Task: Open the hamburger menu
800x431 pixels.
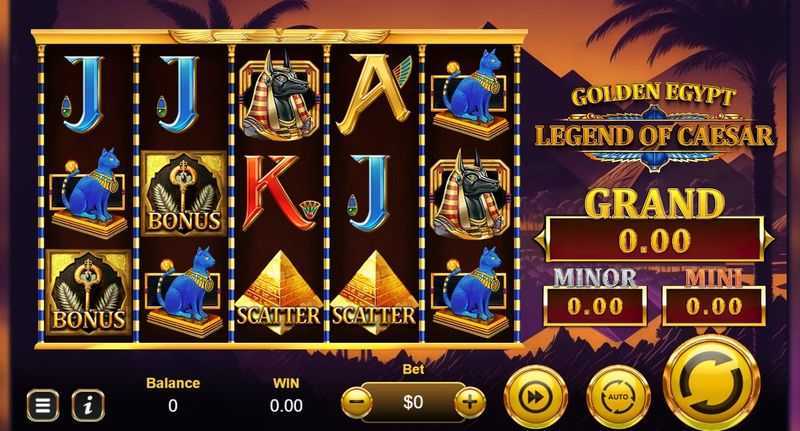Action: tap(43, 405)
